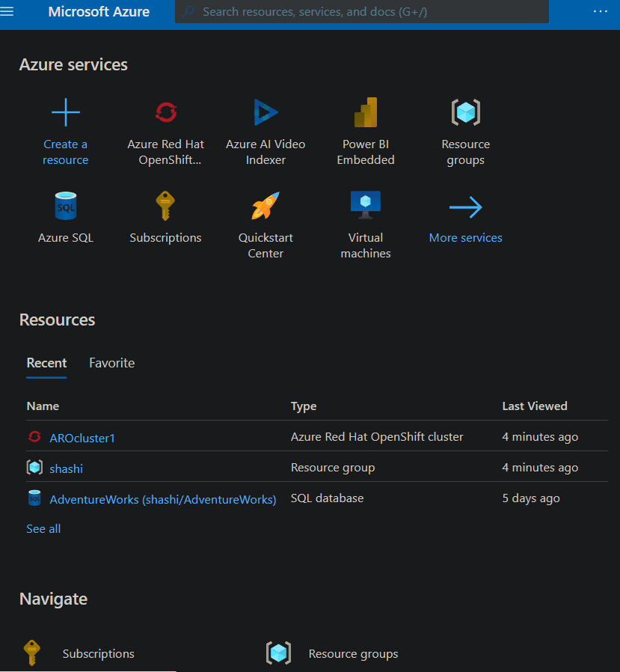
Task: Open Azure Red Hat OpenShift service icon
Action: [x=165, y=113]
